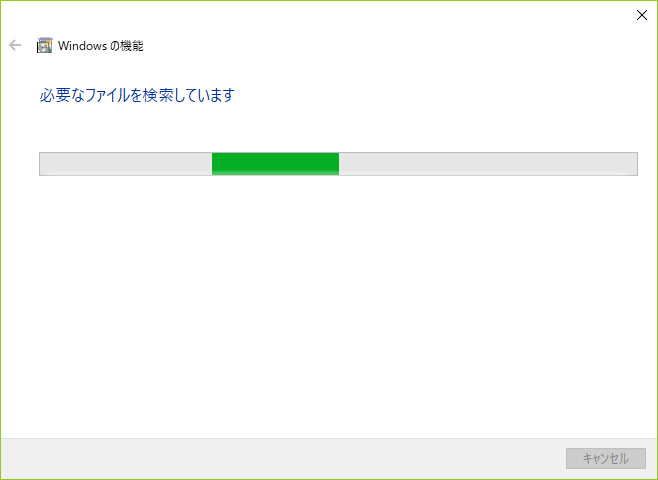Click the blank white area below progress bar
Viewport: 658px width, 480px height.
point(329,306)
